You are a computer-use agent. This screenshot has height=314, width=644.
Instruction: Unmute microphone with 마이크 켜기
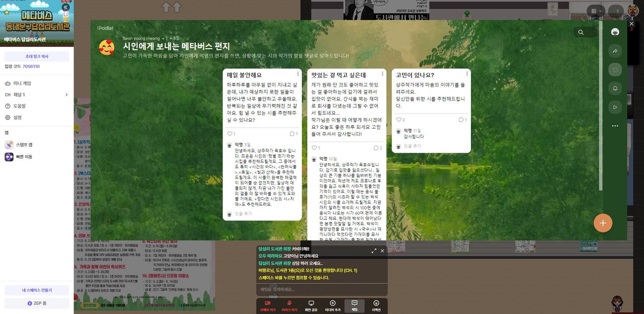pos(289,306)
